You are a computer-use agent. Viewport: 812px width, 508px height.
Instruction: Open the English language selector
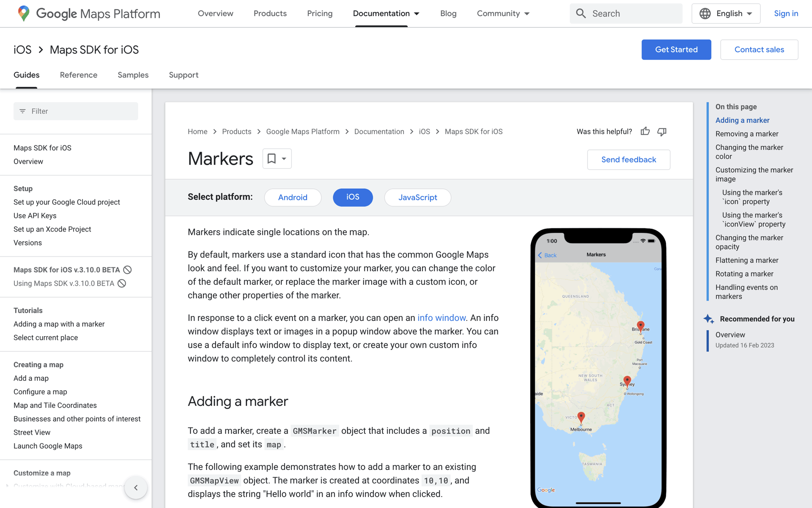[x=726, y=14]
